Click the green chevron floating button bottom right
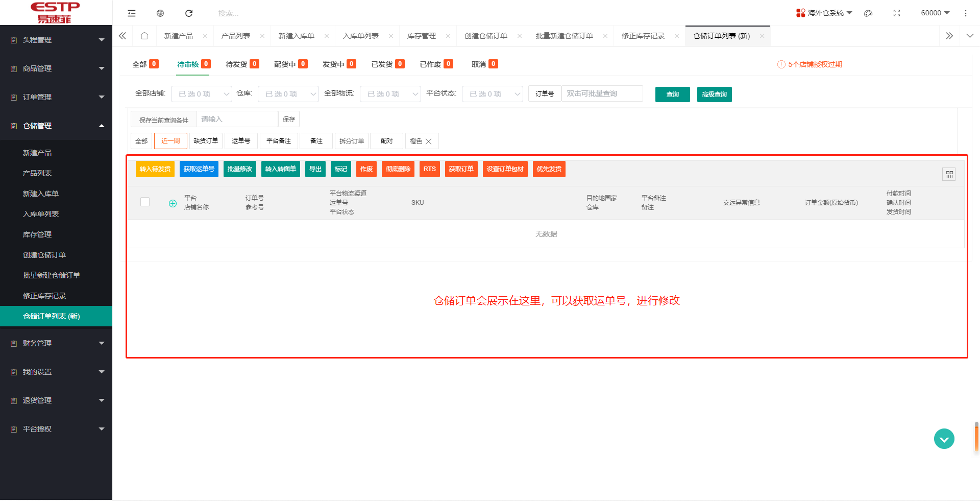The height and width of the screenshot is (501, 980). (x=944, y=438)
